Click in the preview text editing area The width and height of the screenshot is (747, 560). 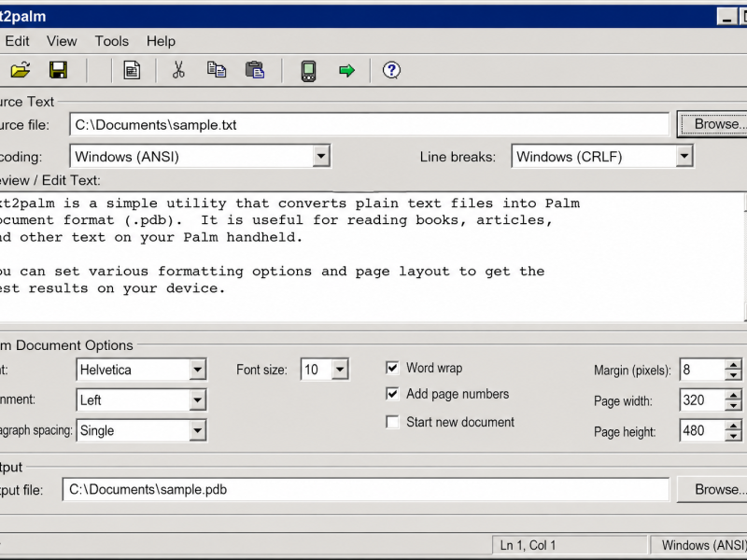(372, 258)
